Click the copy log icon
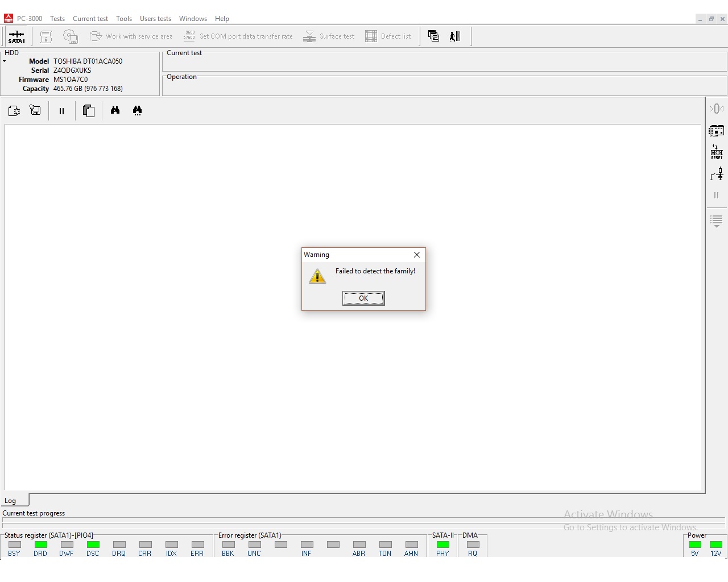The image size is (728, 582). 89,111
